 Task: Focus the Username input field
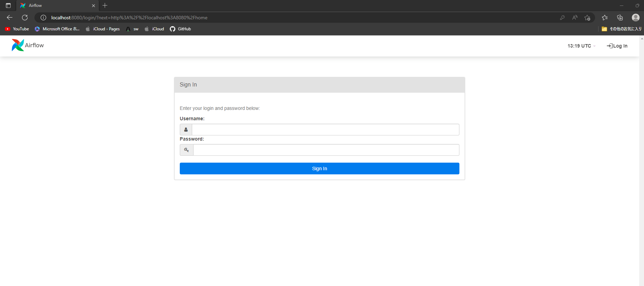325,130
